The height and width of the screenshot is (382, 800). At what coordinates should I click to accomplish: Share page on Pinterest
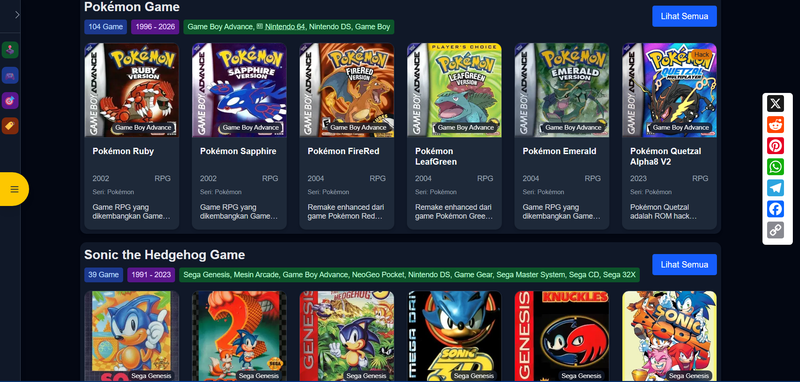[x=776, y=146]
